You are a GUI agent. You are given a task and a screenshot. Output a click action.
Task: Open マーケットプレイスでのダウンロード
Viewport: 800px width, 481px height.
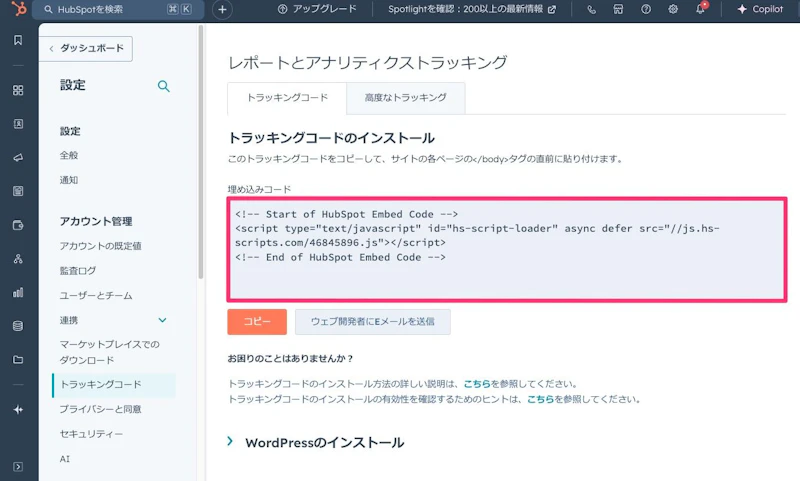click(x=110, y=352)
